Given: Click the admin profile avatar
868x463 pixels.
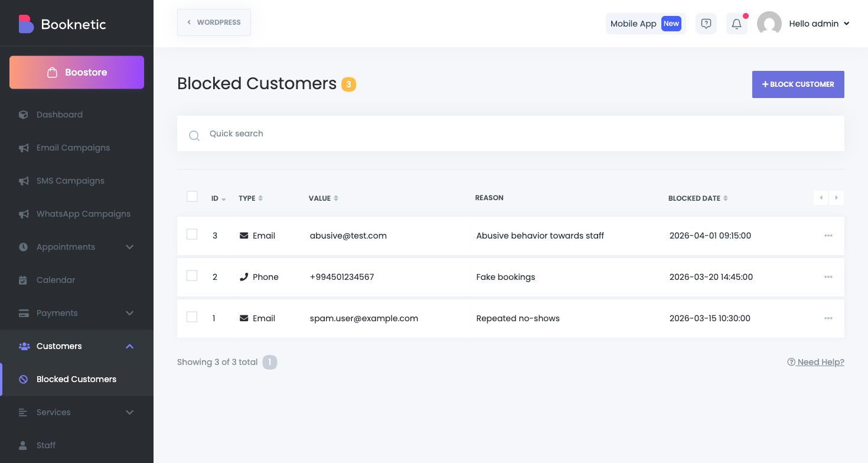Looking at the screenshot, I should coord(769,24).
